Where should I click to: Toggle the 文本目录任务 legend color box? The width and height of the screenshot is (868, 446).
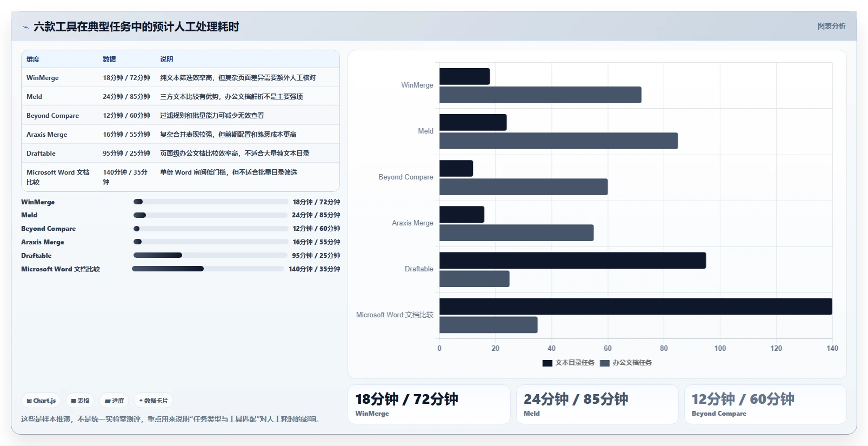coord(547,363)
